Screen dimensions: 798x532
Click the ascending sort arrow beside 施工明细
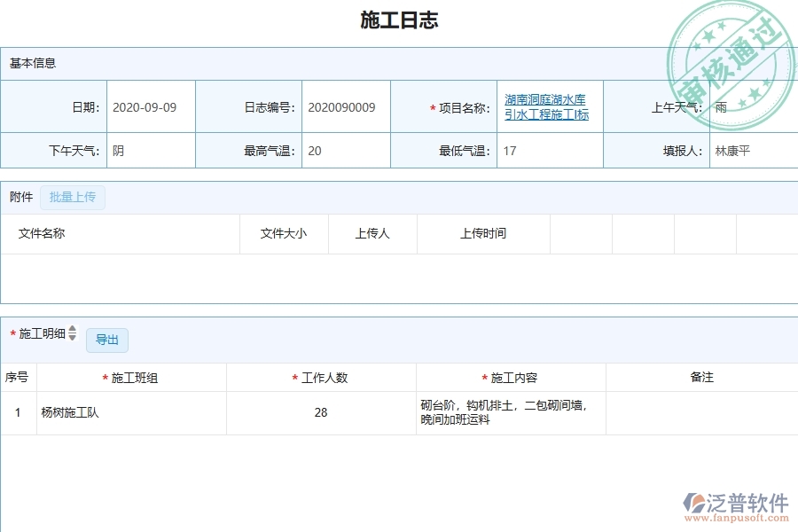click(71, 327)
